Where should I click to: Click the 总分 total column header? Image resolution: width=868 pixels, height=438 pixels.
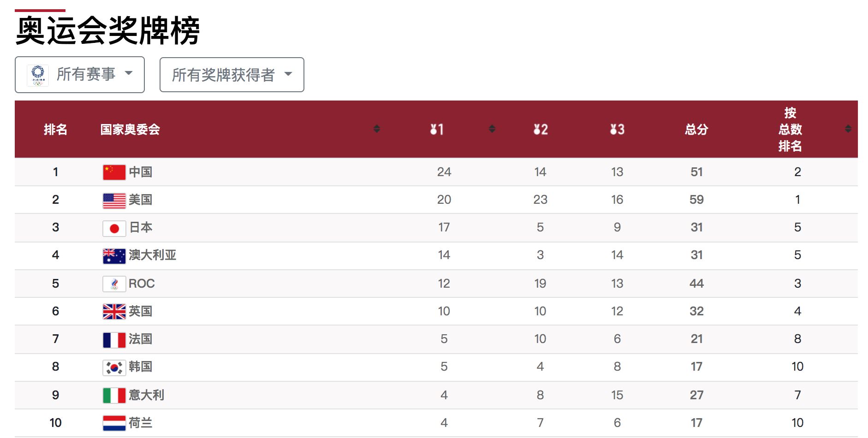click(696, 130)
